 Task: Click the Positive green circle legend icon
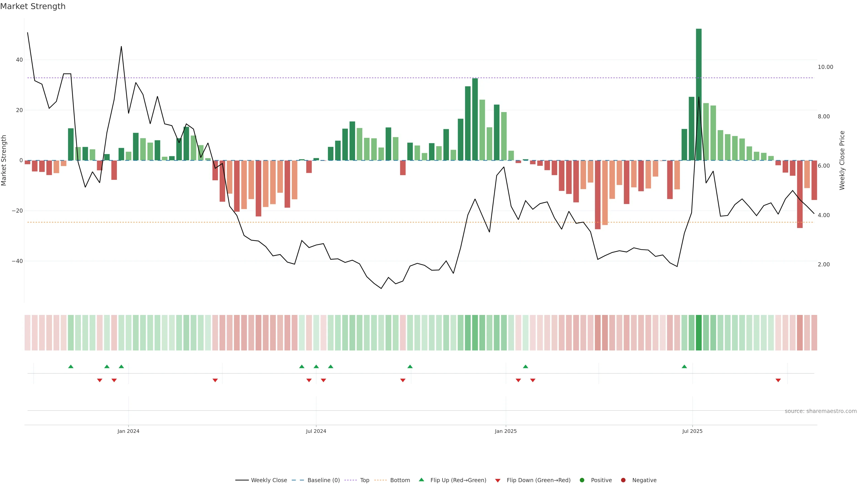(582, 480)
